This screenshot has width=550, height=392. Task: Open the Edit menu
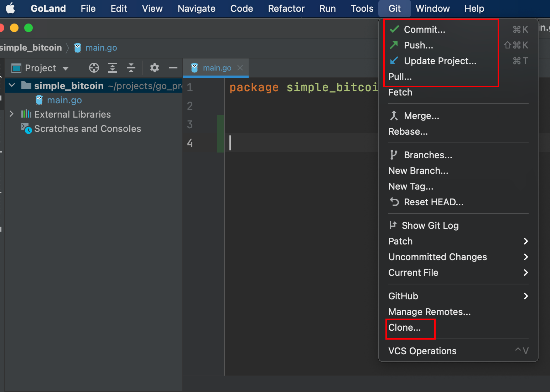click(119, 8)
